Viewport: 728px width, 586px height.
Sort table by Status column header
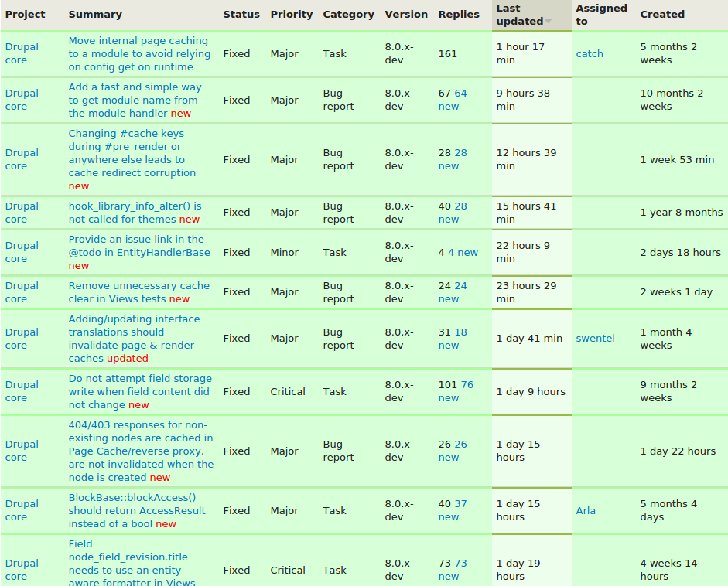pyautogui.click(x=241, y=15)
